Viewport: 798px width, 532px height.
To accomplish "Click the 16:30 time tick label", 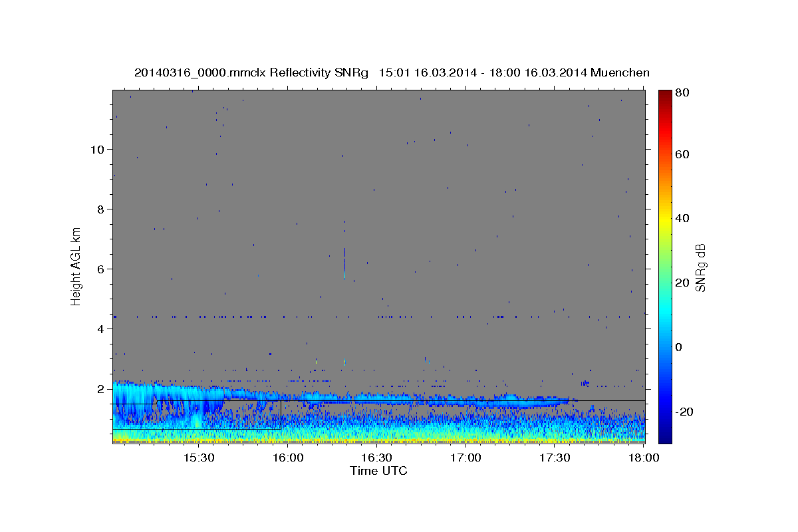I will (x=376, y=458).
